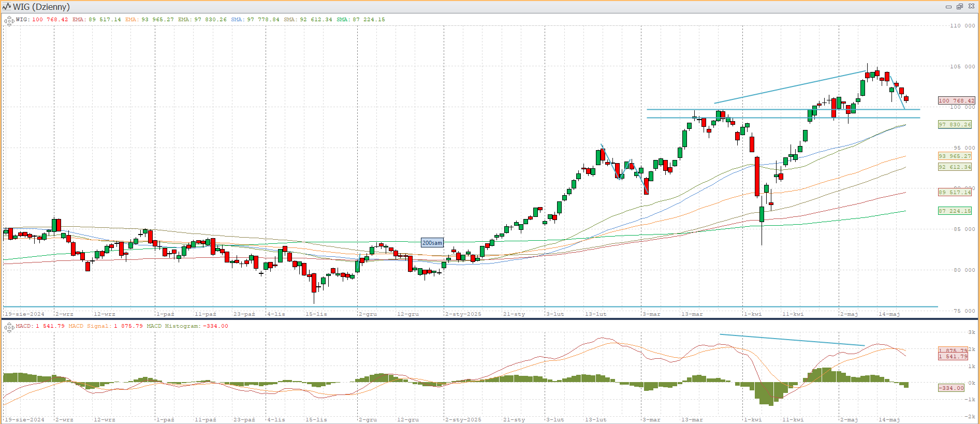Restore the chart window with the restore icon
The image size is (980, 424).
[959, 7]
